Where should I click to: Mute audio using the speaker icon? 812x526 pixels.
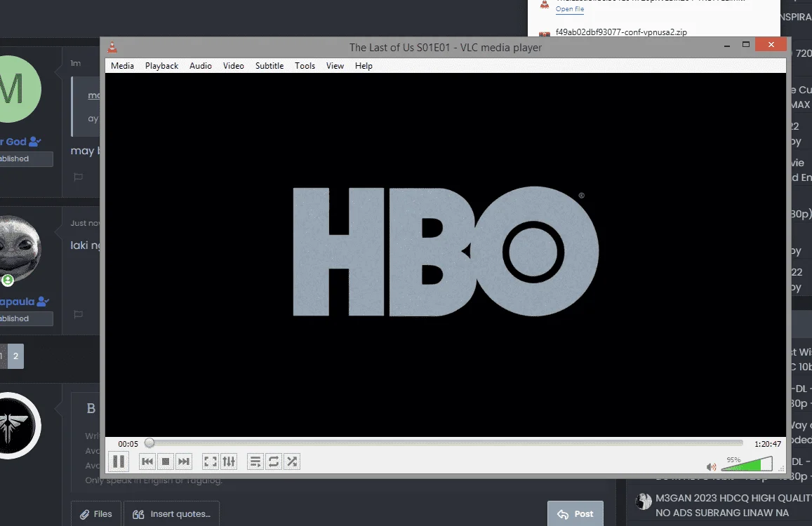click(712, 467)
